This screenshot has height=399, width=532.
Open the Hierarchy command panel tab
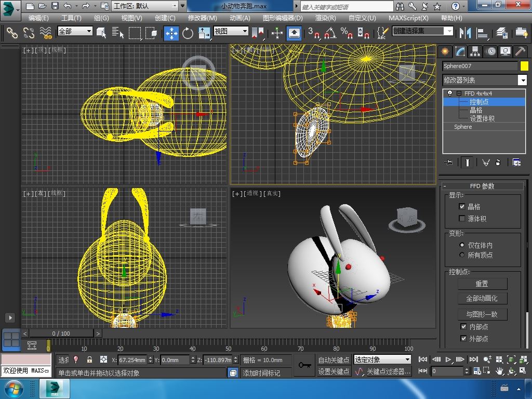475,51
